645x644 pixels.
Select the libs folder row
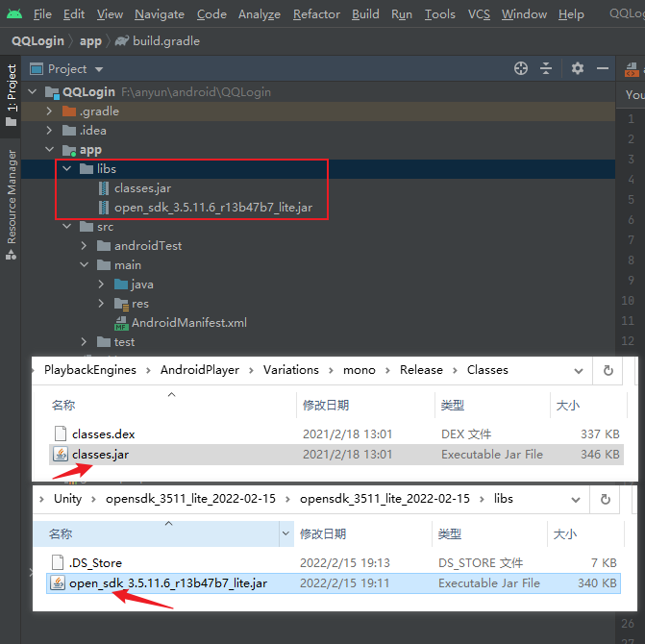click(x=317, y=168)
